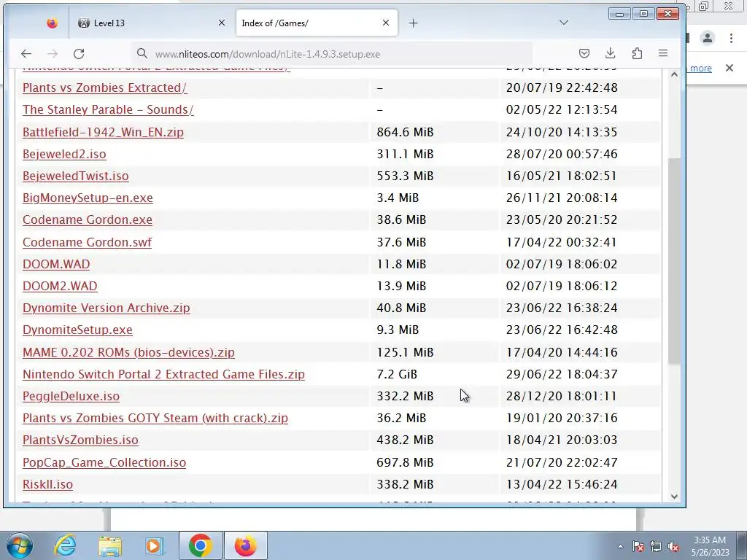Click Dynomite Version Archive.zip
This screenshot has height=560, width=747.
(x=107, y=308)
